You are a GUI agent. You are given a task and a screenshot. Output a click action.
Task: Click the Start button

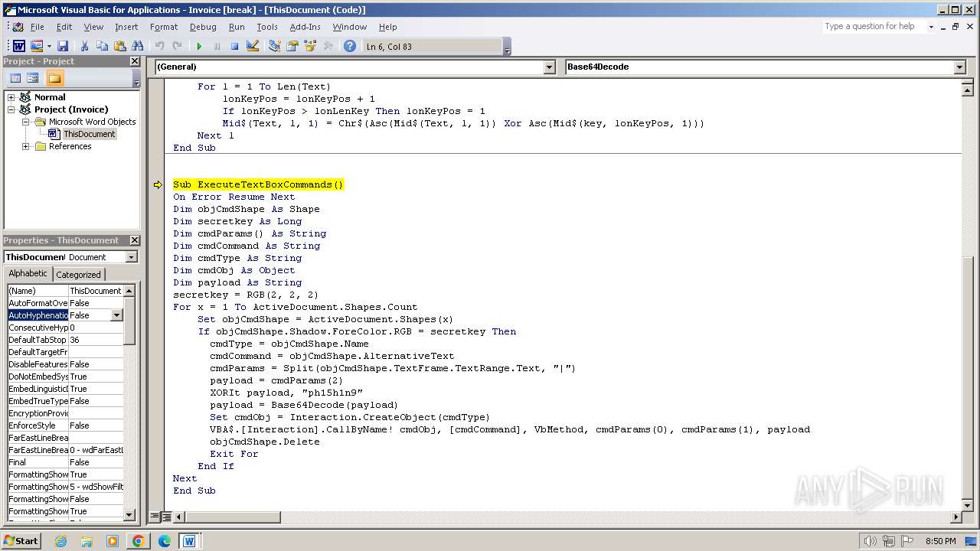(21, 541)
